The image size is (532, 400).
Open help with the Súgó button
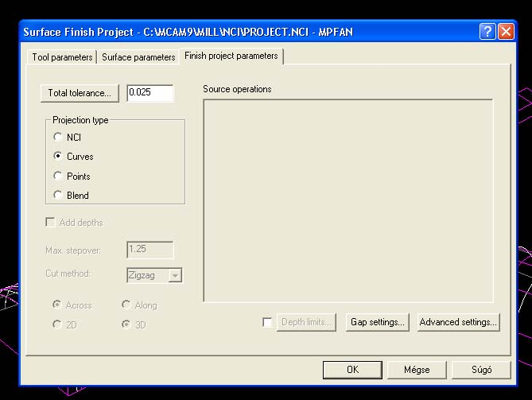click(481, 370)
